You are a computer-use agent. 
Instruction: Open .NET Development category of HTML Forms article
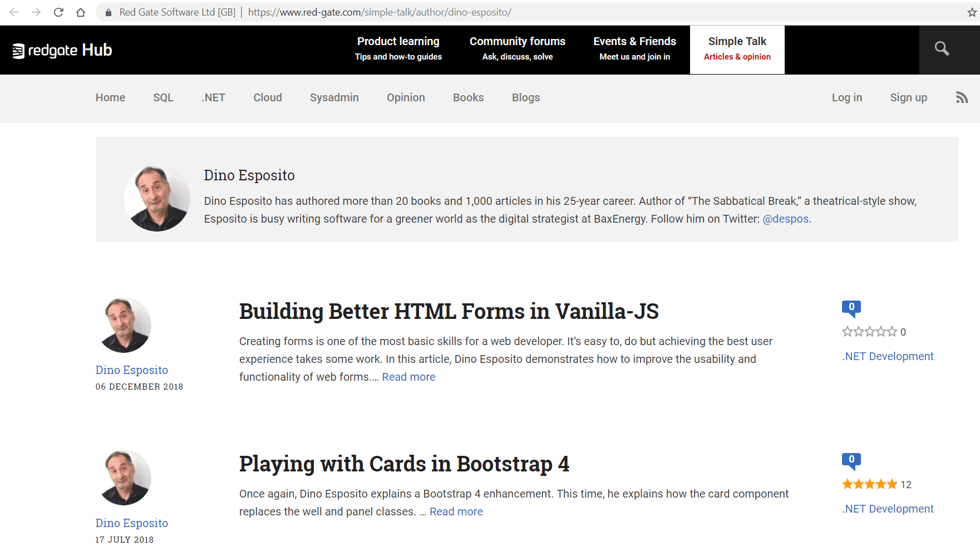pyautogui.click(x=888, y=356)
